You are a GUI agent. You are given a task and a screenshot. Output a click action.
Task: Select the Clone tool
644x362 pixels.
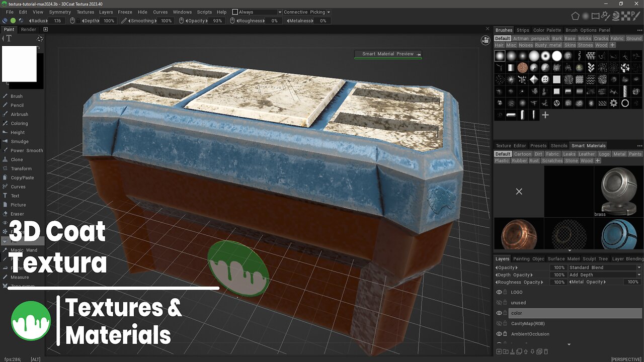pyautogui.click(x=17, y=159)
